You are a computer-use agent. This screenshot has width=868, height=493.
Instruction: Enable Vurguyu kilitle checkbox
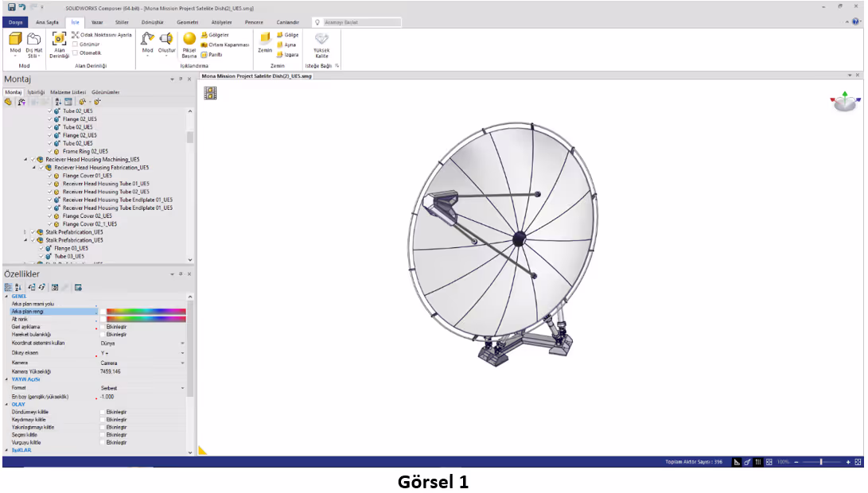[x=103, y=443]
